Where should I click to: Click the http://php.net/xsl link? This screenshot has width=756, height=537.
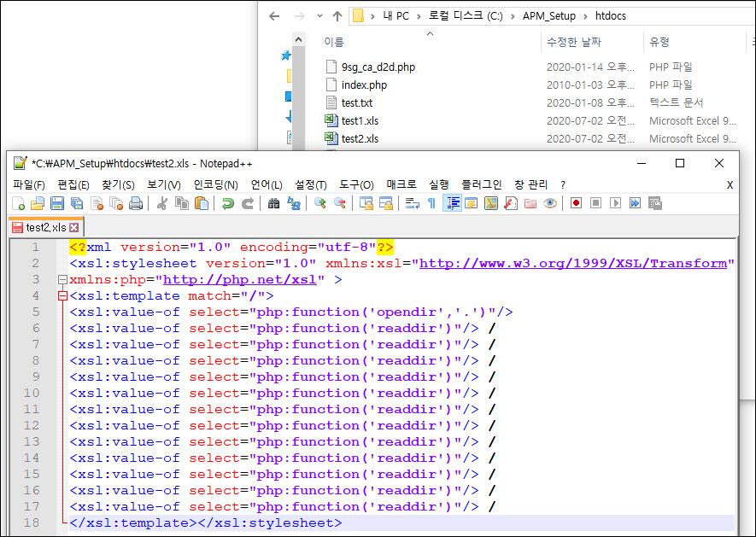coord(240,279)
